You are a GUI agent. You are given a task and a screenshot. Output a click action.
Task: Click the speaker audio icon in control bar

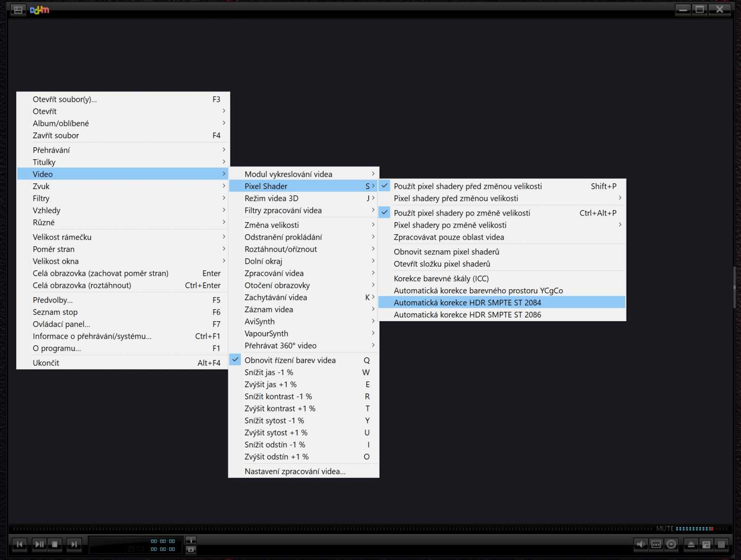(641, 544)
